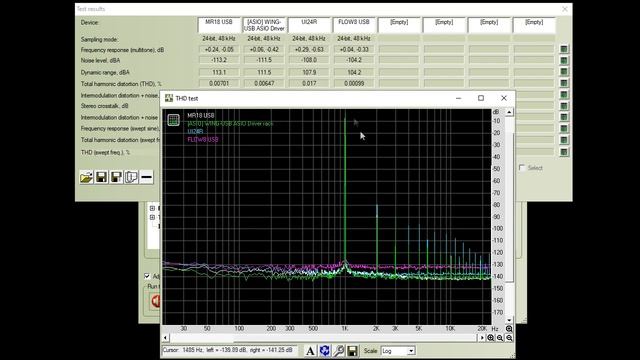
Task: Click the dash/remove icon in Test results toolbar
Action: pos(147,177)
